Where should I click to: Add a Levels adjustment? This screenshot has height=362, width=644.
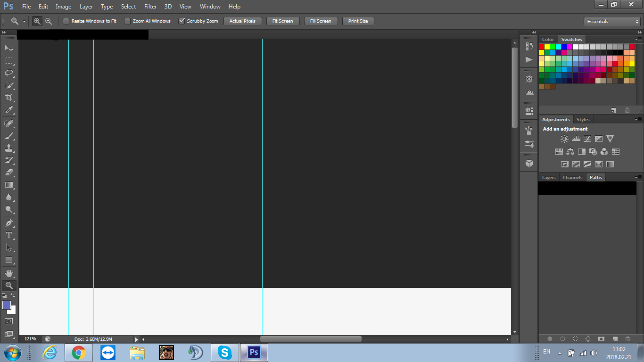click(576, 139)
